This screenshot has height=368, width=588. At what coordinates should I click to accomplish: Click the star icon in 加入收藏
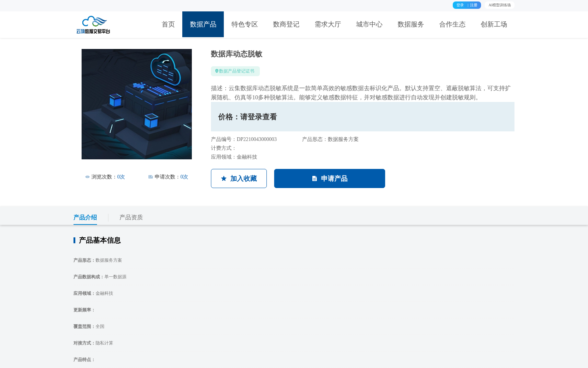pyautogui.click(x=224, y=178)
